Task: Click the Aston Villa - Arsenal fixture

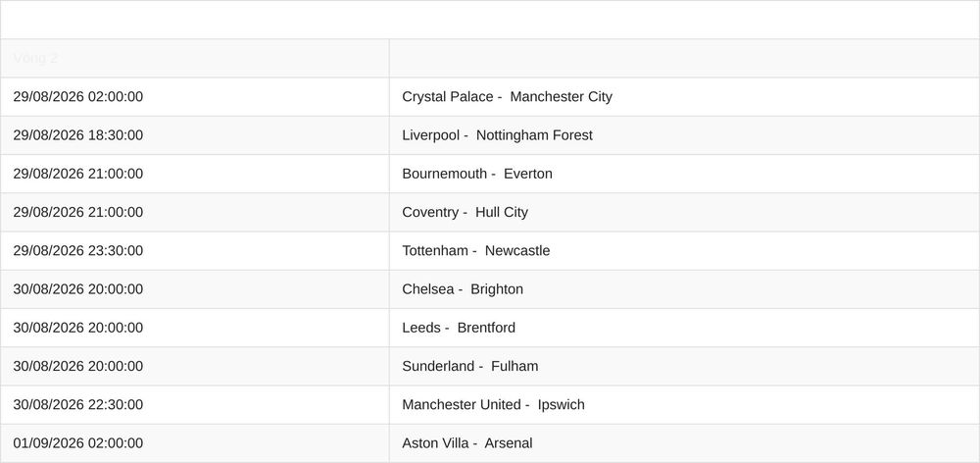Action: pyautogui.click(x=466, y=443)
